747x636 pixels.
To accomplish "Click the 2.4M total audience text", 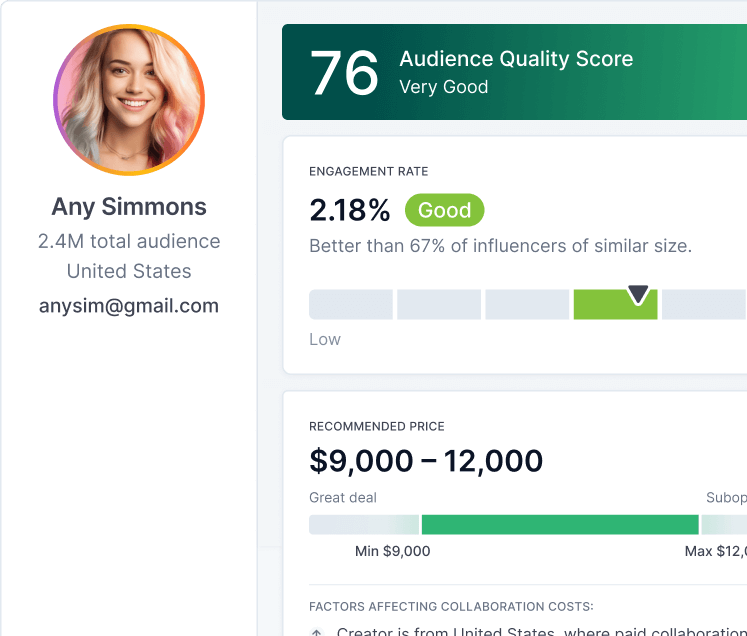I will tap(129, 241).
